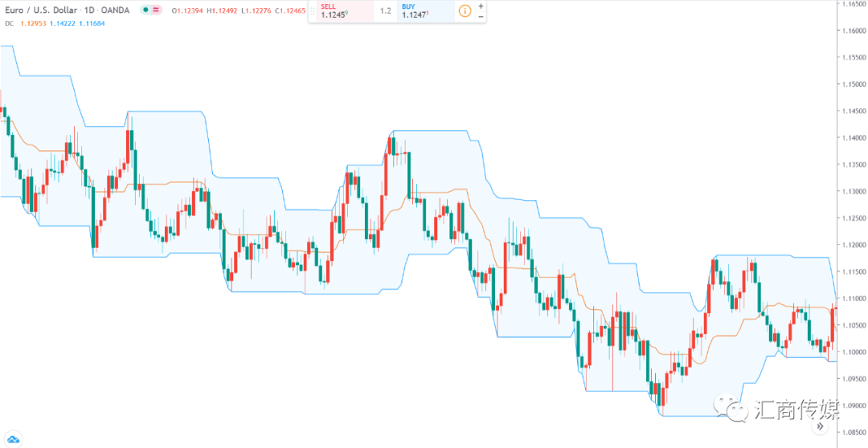Click the 1.15000 label on price scale
The image size is (868, 448).
tap(852, 84)
